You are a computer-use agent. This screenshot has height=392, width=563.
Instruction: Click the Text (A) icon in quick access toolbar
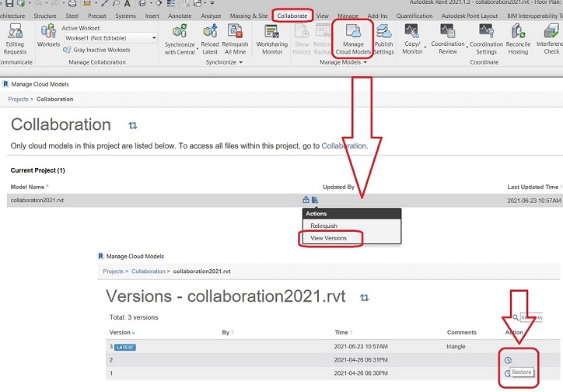click(x=127, y=4)
